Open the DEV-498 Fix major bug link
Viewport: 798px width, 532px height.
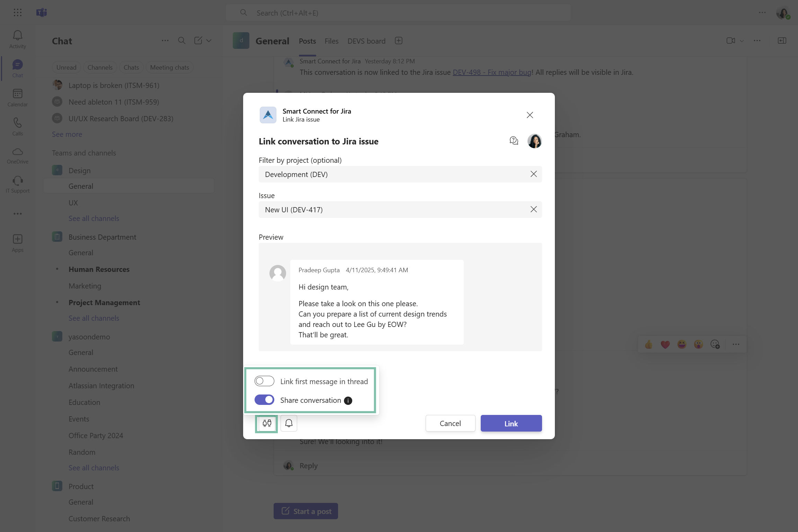pos(492,72)
